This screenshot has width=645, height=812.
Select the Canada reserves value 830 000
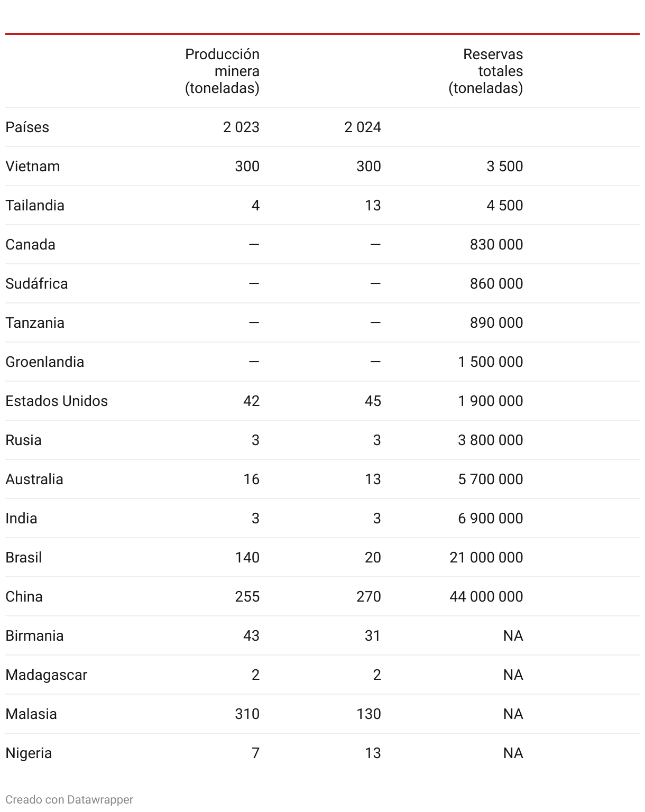pos(496,244)
